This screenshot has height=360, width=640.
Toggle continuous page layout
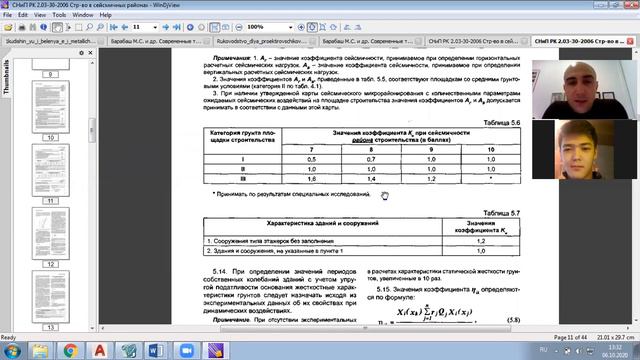pyautogui.click(x=214, y=27)
